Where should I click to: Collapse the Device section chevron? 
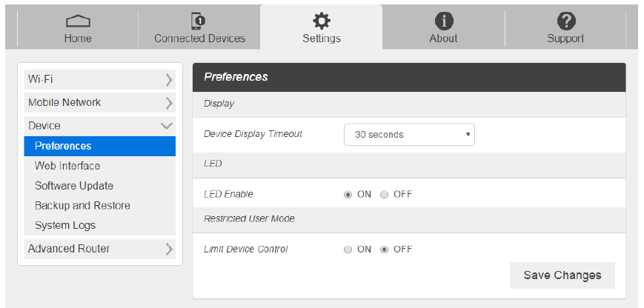(167, 126)
